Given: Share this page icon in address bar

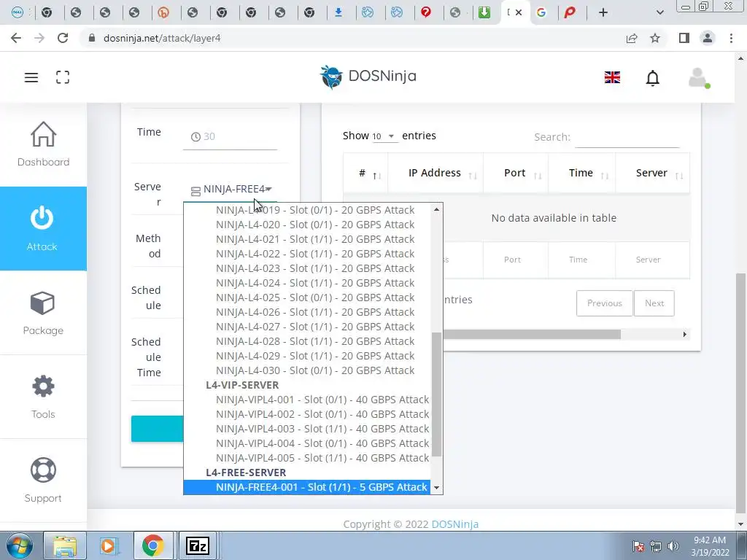Looking at the screenshot, I should pos(632,38).
